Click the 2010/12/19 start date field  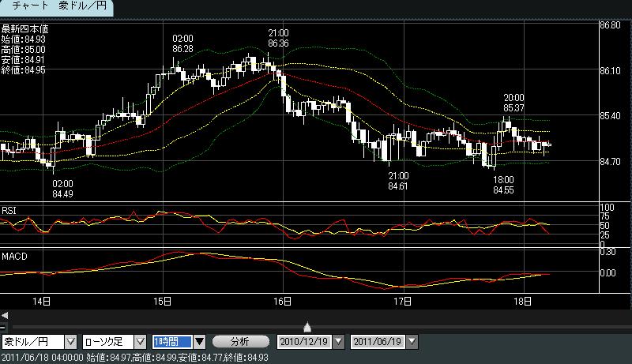(303, 341)
